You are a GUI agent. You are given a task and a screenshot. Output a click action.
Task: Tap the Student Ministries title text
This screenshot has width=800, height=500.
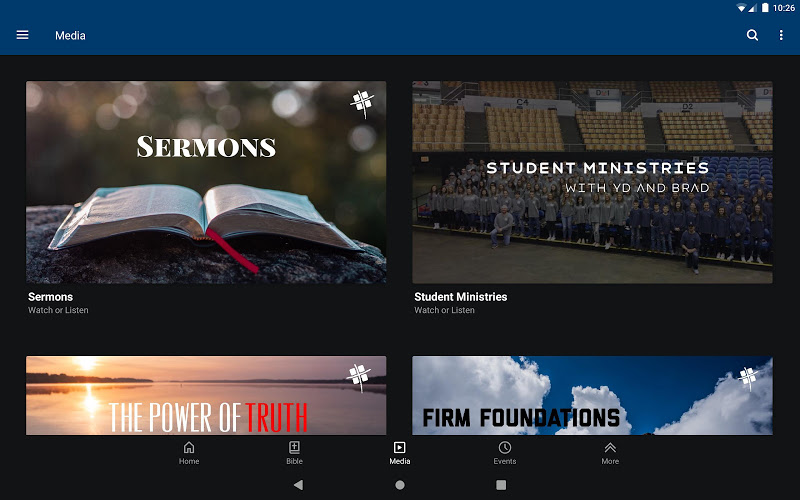[x=461, y=297]
